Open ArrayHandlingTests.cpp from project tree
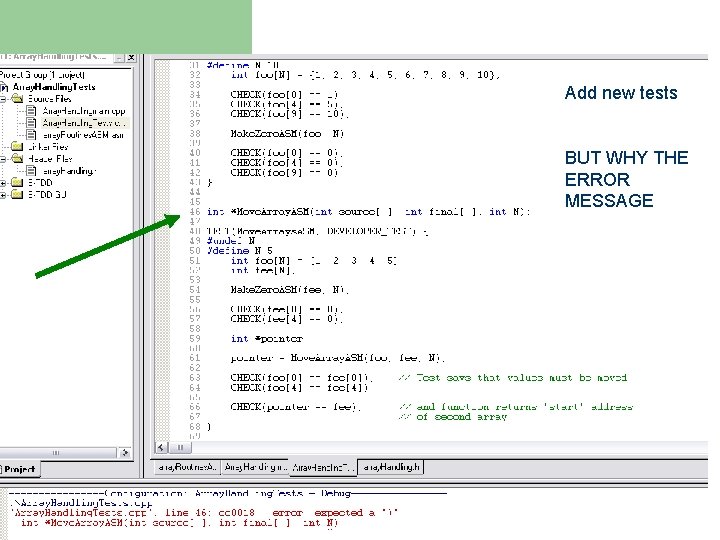 (84, 123)
